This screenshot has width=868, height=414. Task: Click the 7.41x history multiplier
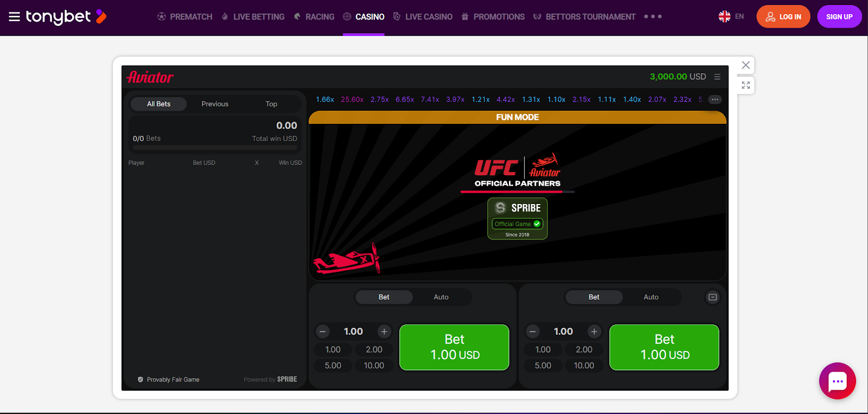[x=430, y=99]
